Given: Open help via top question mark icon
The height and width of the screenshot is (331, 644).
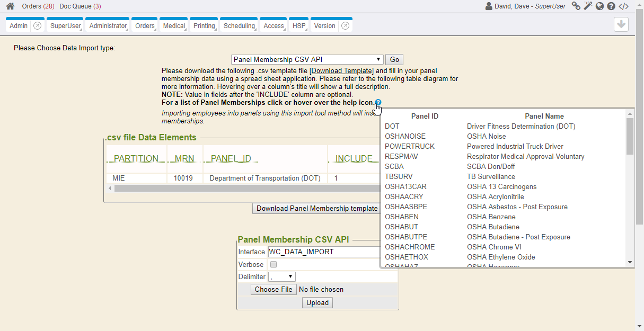Looking at the screenshot, I should click(611, 6).
